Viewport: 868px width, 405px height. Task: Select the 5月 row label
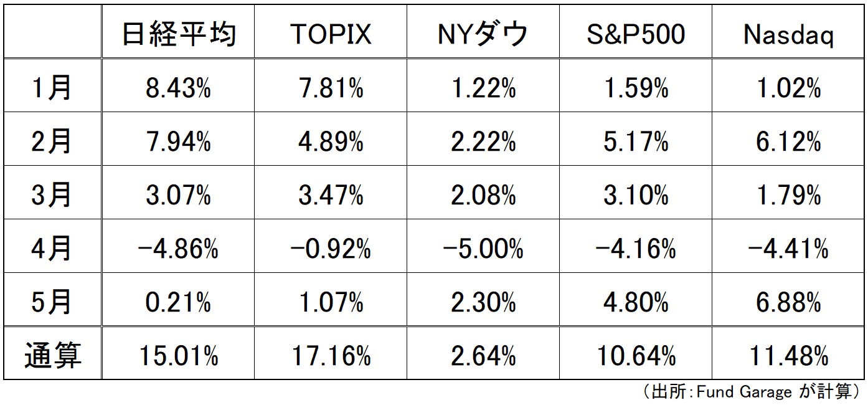[x=52, y=303]
